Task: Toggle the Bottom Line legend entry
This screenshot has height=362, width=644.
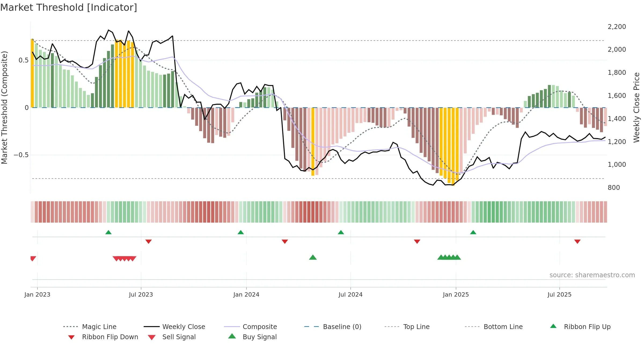Action: pyautogui.click(x=494, y=327)
